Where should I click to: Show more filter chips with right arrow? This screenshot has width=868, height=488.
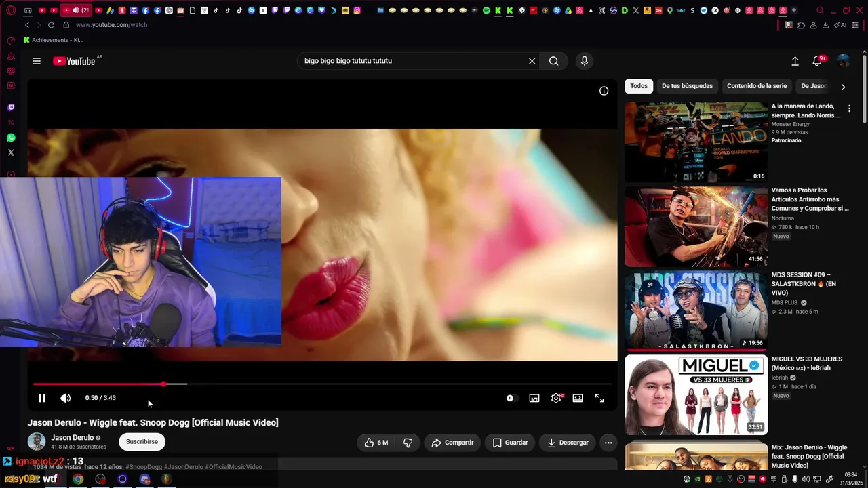click(x=843, y=87)
